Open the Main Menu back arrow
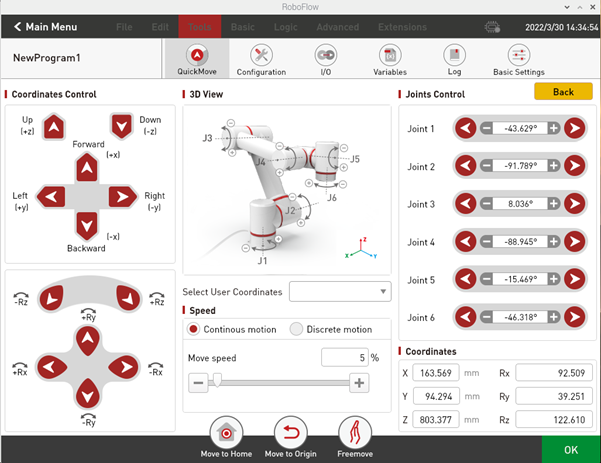 pos(14,26)
